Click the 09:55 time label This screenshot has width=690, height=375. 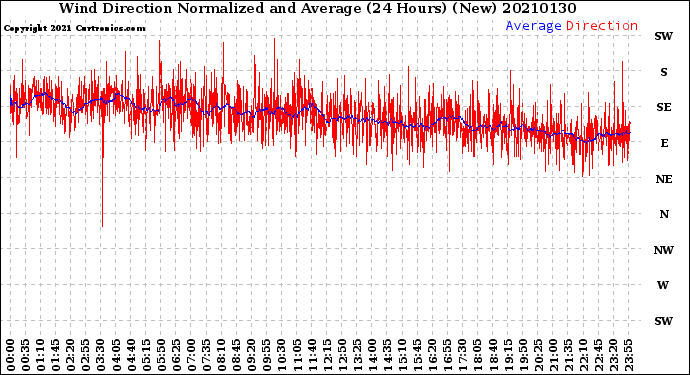pyautogui.click(x=267, y=355)
